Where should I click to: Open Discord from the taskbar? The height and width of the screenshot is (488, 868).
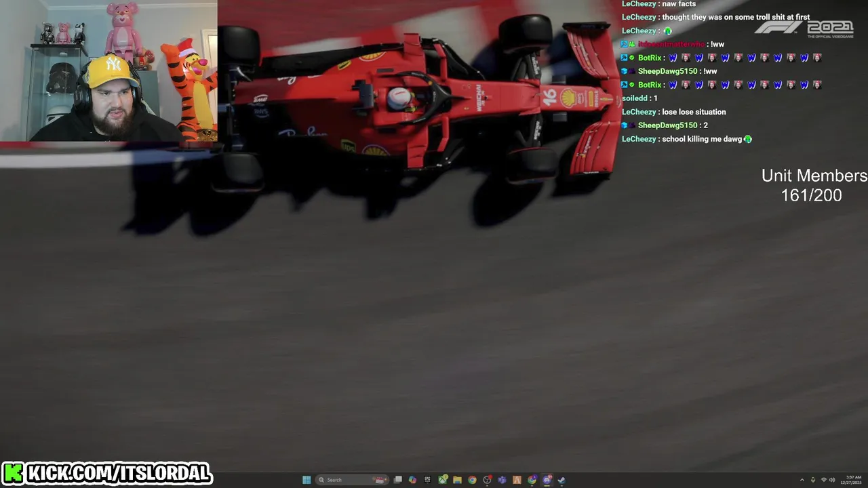point(547,480)
